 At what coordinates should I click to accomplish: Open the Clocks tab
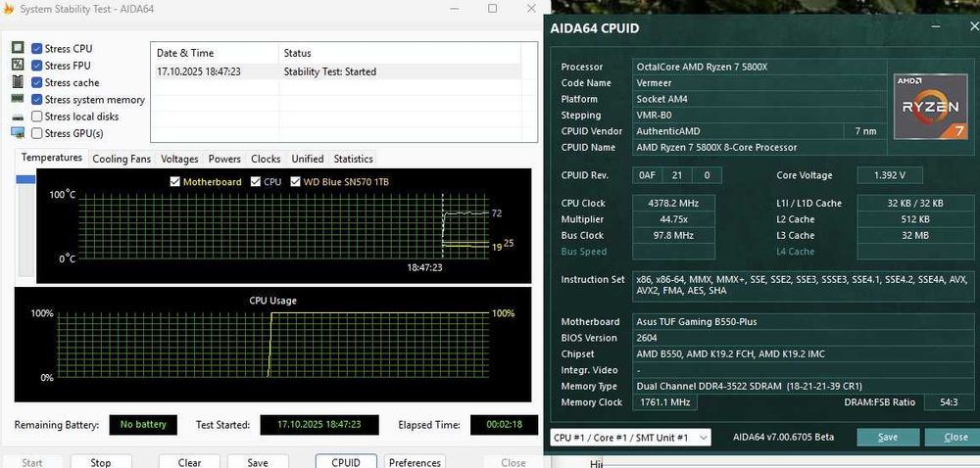tap(266, 159)
